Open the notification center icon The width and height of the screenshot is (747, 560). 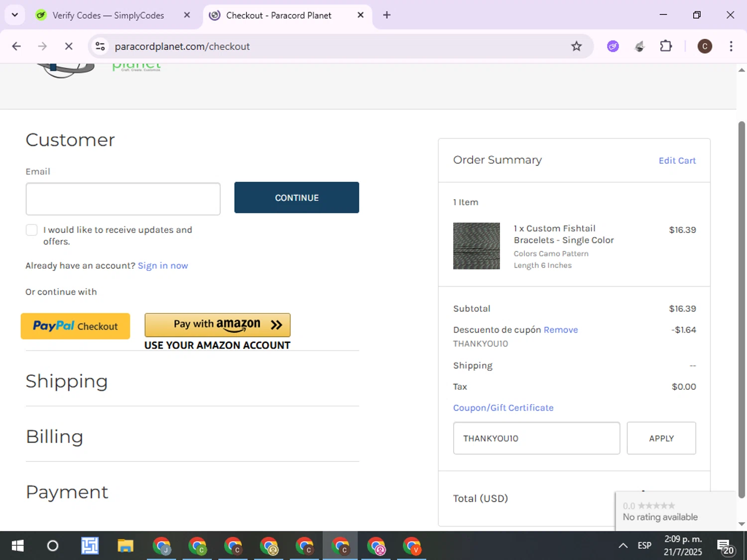coord(725,547)
